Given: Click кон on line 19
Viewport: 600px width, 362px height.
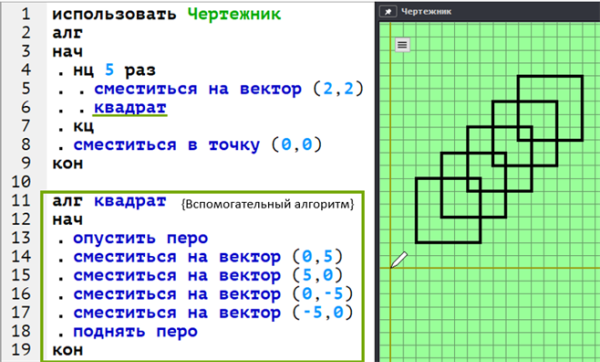Looking at the screenshot, I should tap(67, 350).
